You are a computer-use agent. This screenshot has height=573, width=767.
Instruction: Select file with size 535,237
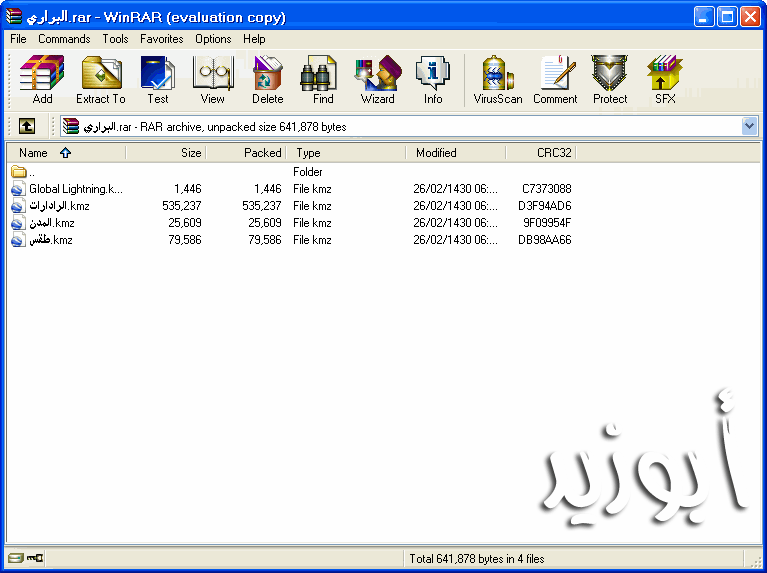pos(181,206)
